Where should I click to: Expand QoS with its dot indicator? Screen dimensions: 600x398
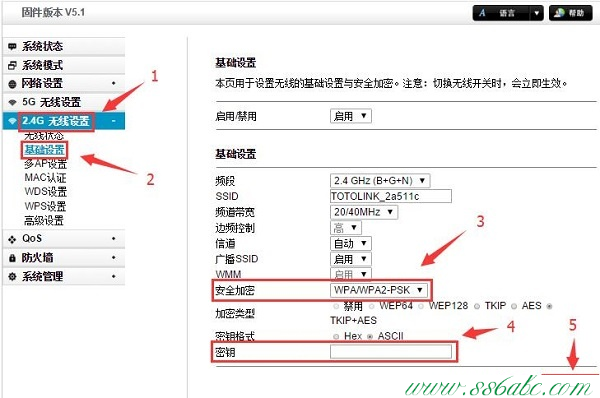tap(114, 238)
